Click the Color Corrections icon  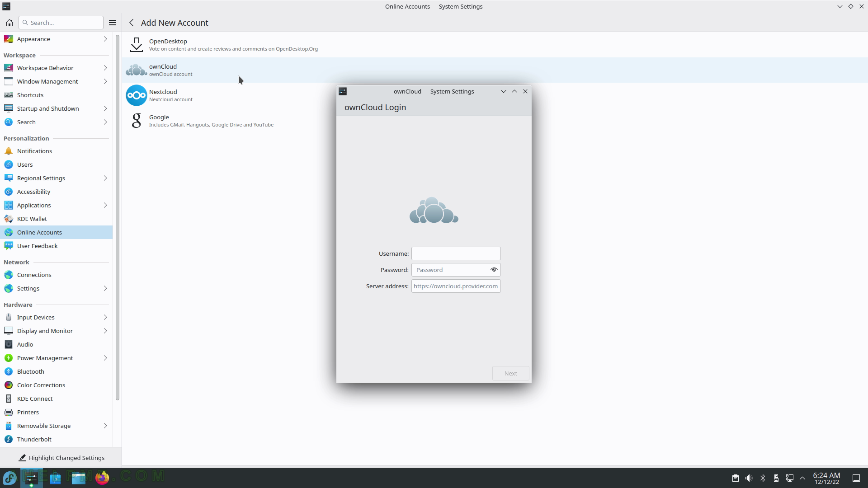9,385
